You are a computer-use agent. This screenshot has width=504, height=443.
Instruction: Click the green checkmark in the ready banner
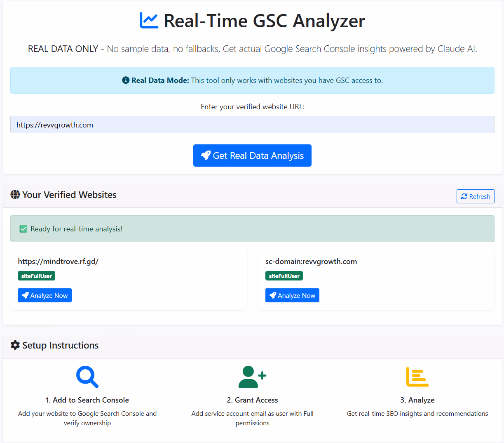[23, 228]
